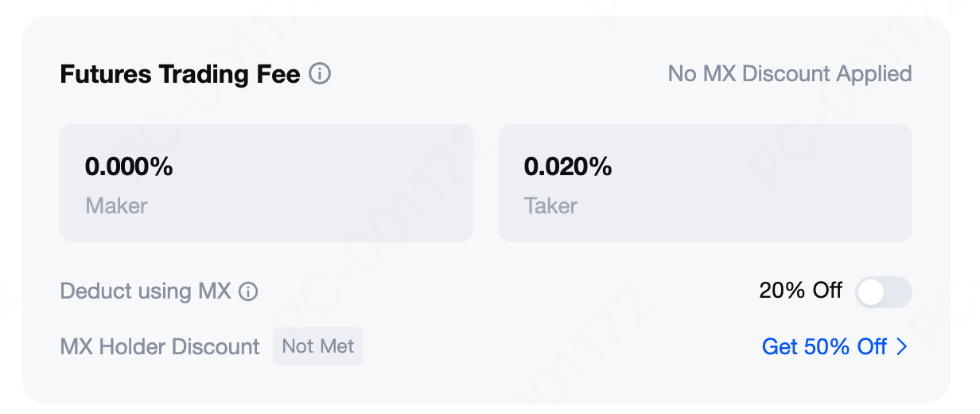Click the 0.000% maker fee value
Image resolution: width=980 pixels, height=414 pixels.
[x=129, y=166]
